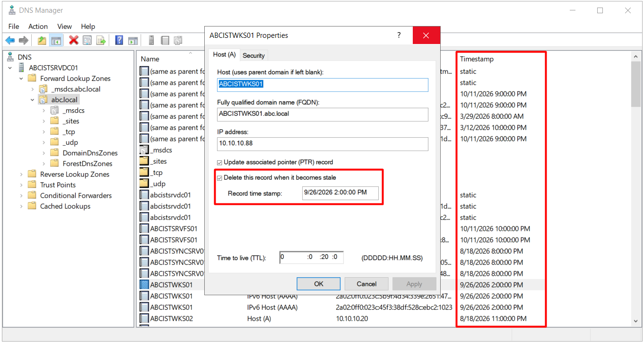Open Help via blue question mark icon

[119, 41]
